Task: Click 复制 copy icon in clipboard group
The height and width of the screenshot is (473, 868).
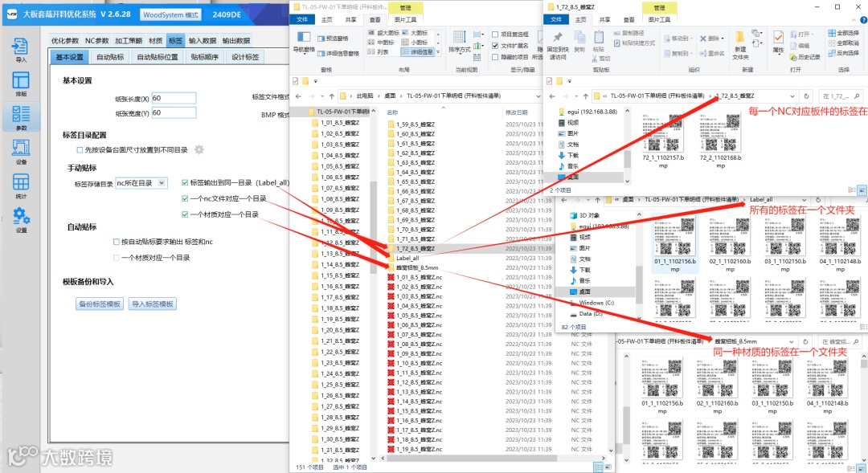Action: pos(579,37)
